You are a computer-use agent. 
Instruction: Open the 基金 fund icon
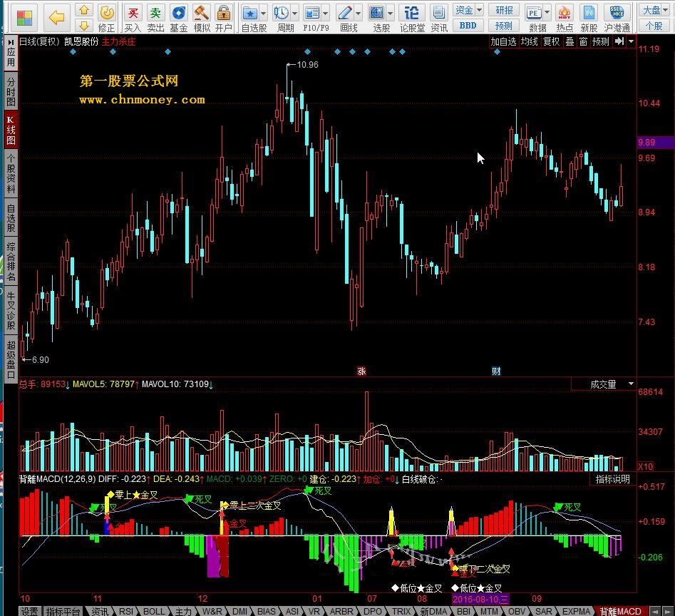[x=179, y=18]
